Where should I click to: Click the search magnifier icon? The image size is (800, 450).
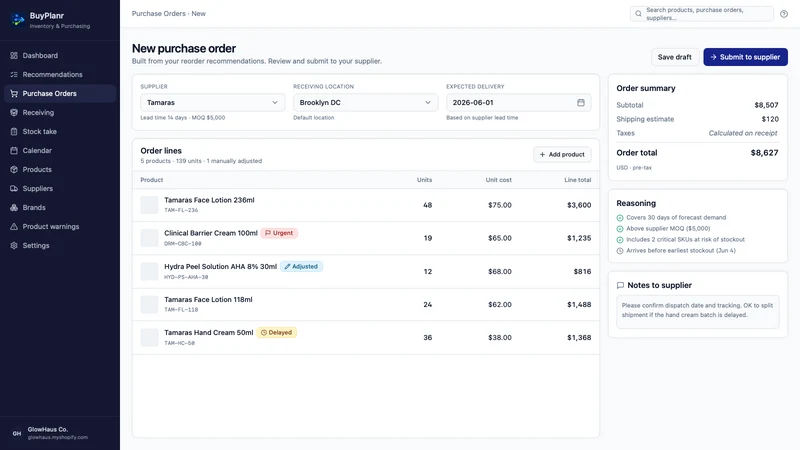click(638, 14)
